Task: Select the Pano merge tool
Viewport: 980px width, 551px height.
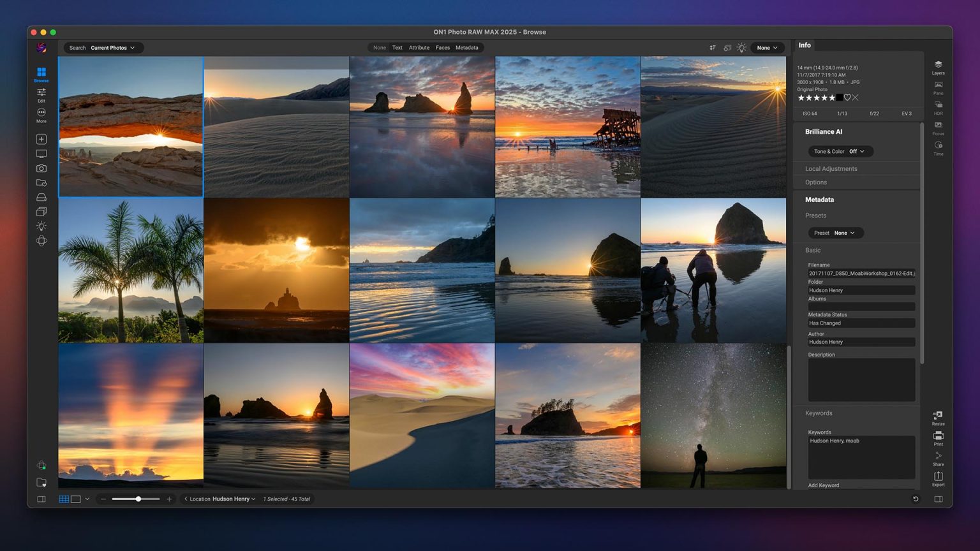Action: [x=938, y=88]
